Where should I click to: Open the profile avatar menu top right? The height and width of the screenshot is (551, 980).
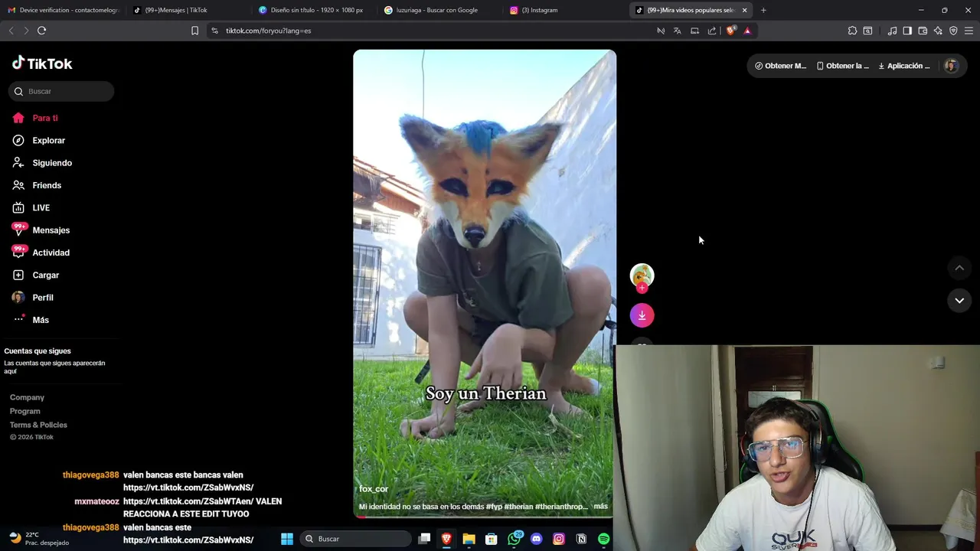951,66
